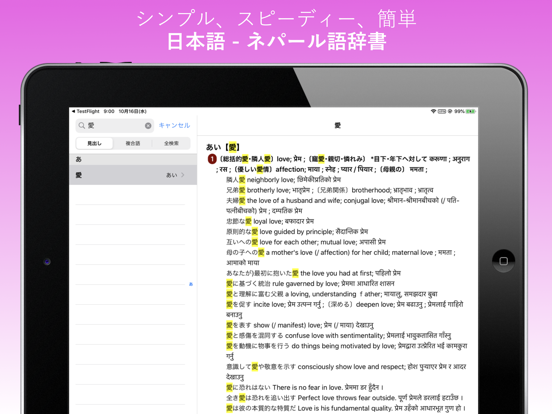This screenshot has width=552, height=414.
Task: Click the あい【愛】 entry headword
Action: (223, 147)
